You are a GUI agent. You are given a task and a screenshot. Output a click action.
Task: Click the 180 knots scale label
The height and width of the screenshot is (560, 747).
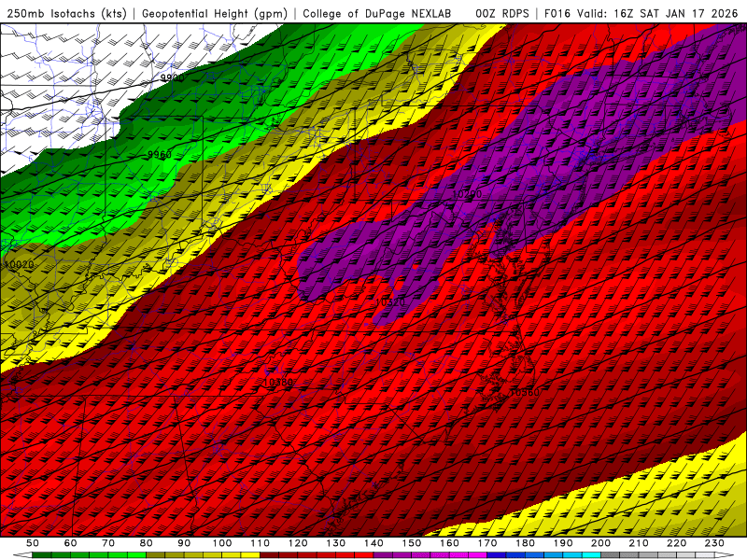coord(525,543)
